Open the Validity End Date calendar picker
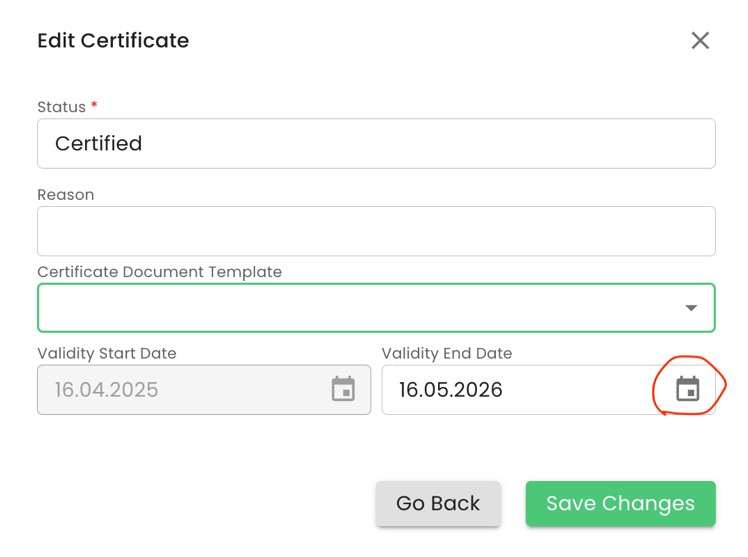Image resolution: width=748 pixels, height=557 pixels. 687,389
